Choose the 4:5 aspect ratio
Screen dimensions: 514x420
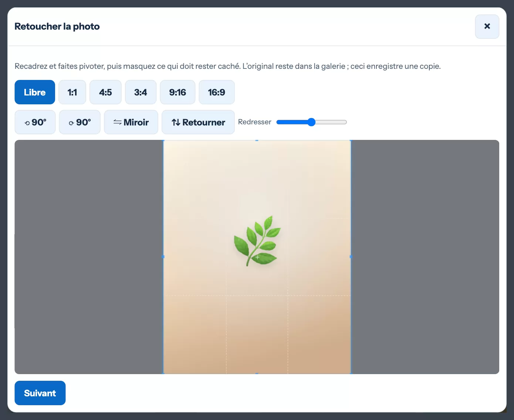click(x=105, y=92)
